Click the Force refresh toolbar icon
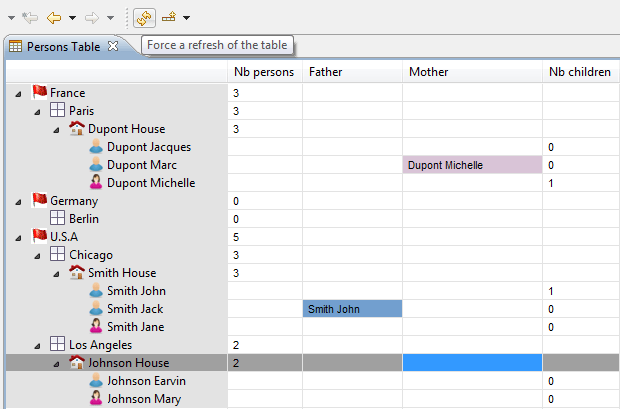This screenshot has height=409, width=620. coord(144,18)
